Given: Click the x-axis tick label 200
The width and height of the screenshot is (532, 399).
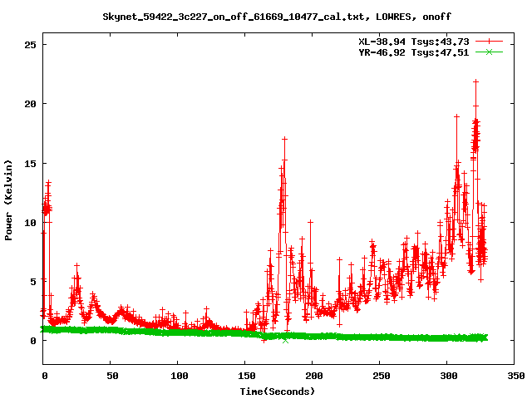Looking at the screenshot, I should 314,376.
